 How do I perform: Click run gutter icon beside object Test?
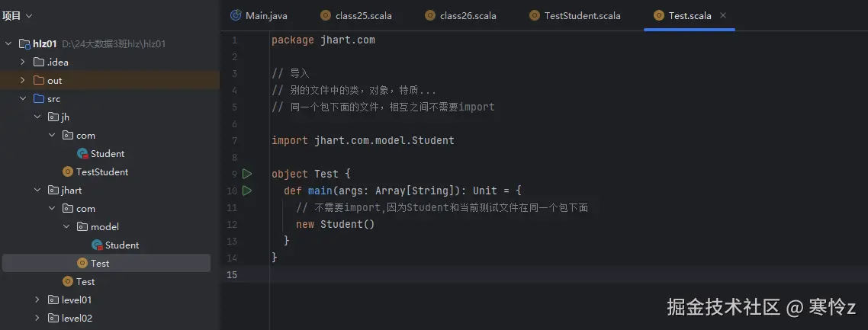click(x=247, y=174)
